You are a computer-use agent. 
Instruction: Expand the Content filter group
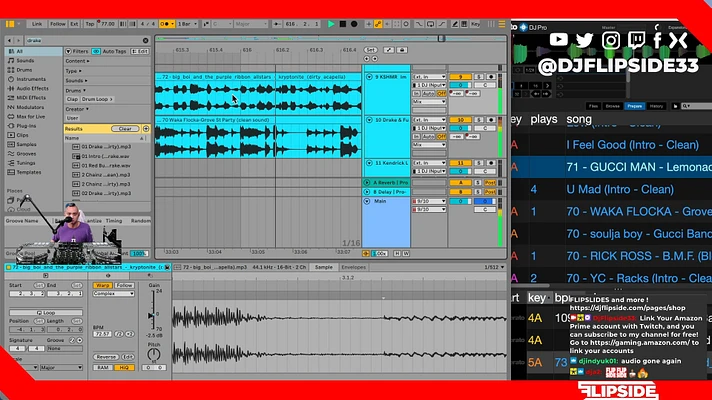[x=77, y=61]
